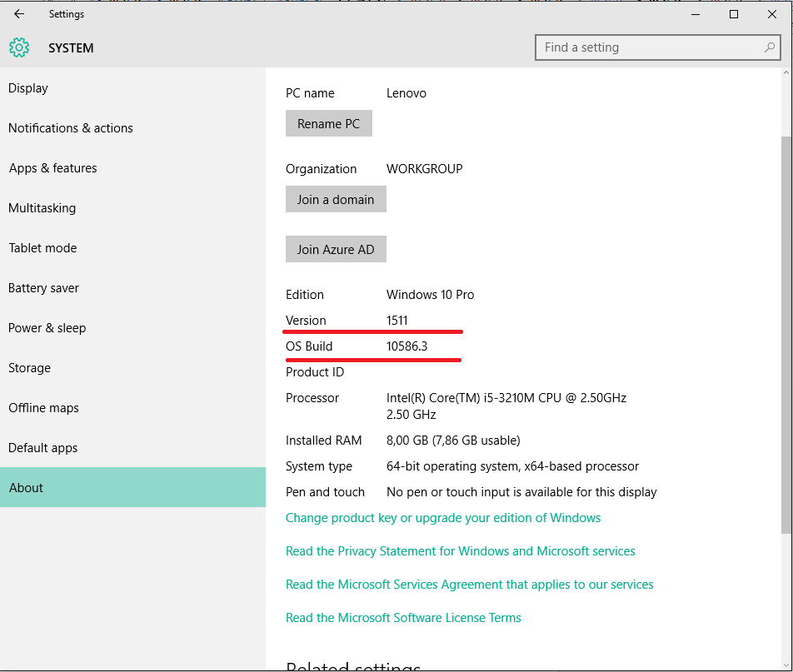Click the version number 1511
Screen dimensions: 793x672
tap(397, 321)
